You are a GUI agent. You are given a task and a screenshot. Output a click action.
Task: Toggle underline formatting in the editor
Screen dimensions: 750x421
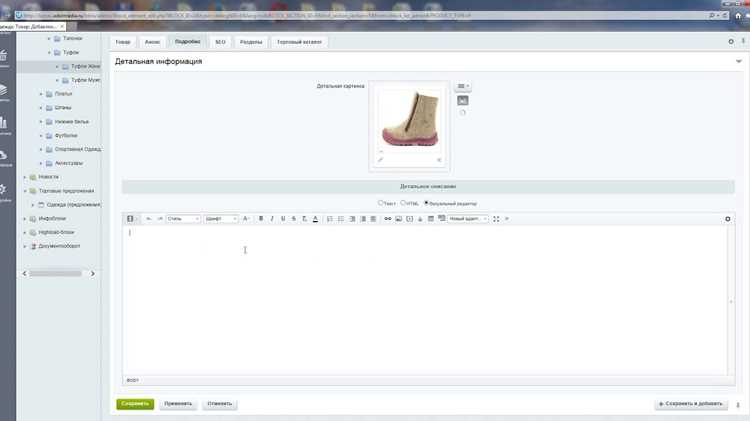coord(283,219)
